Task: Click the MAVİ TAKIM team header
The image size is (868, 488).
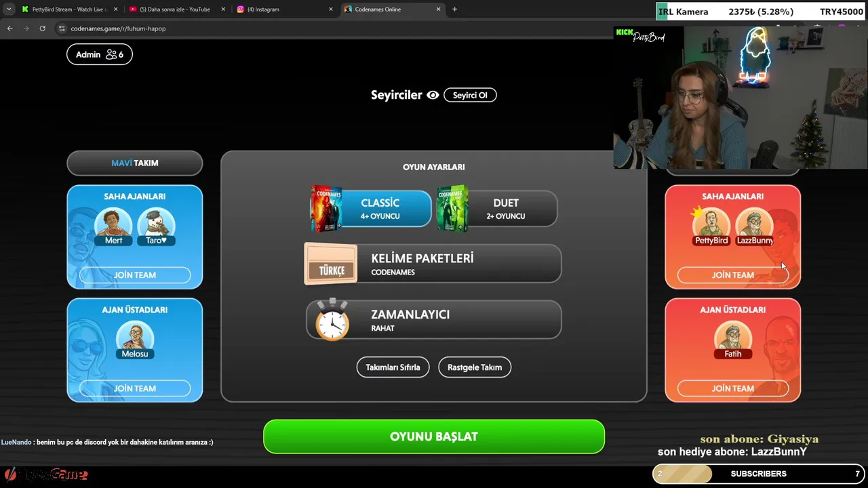Action: (135, 163)
